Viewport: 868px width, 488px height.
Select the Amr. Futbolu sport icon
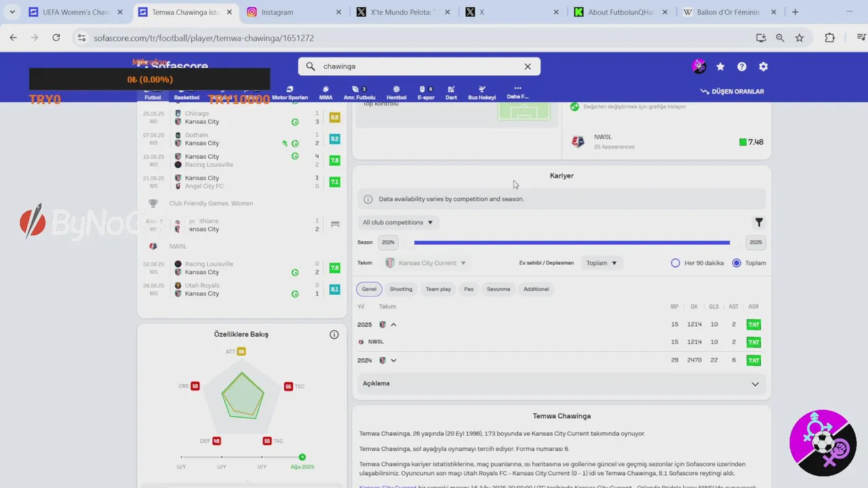coord(359,93)
